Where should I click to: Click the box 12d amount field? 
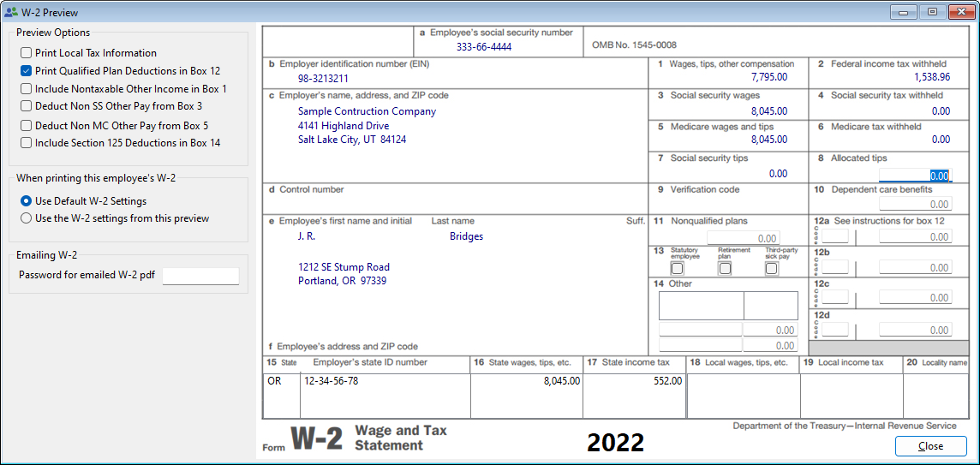pos(915,330)
